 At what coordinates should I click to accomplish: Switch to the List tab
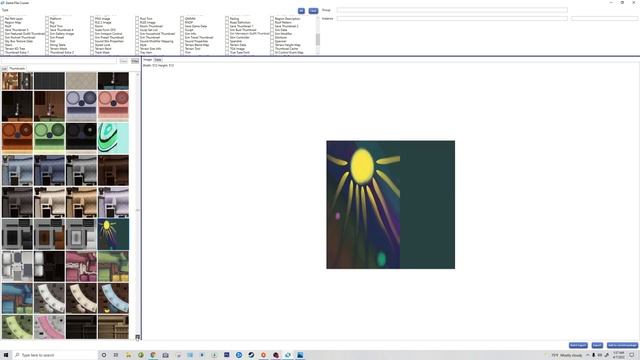[4, 69]
